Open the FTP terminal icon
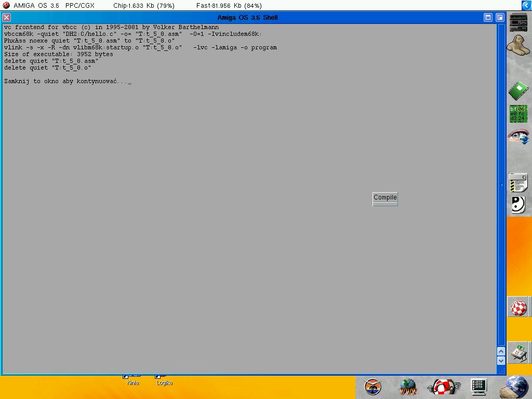 479,387
